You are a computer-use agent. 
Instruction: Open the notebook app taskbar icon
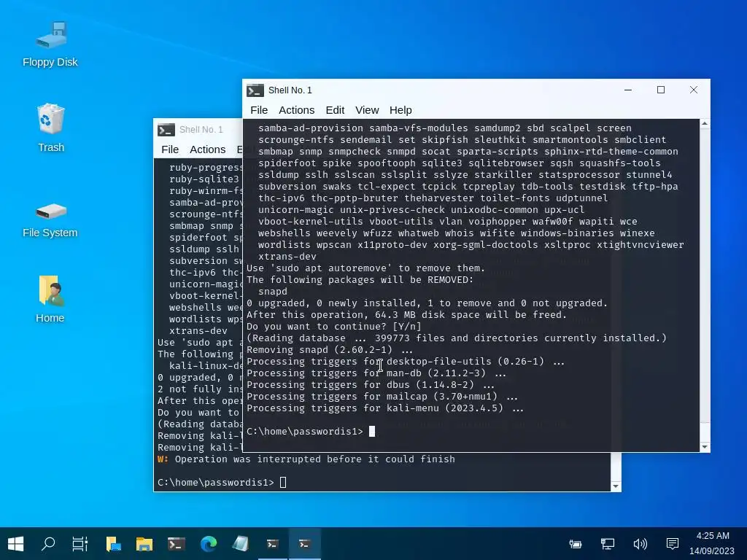coord(241,544)
